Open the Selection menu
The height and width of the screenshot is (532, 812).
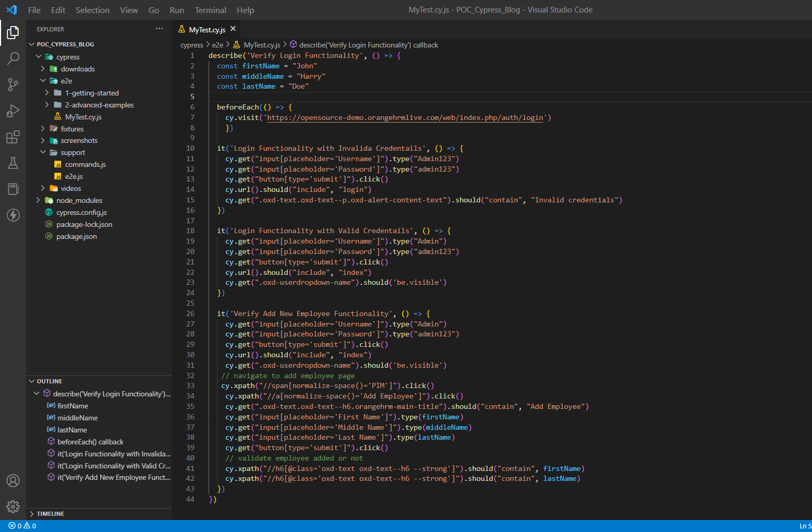tap(92, 10)
